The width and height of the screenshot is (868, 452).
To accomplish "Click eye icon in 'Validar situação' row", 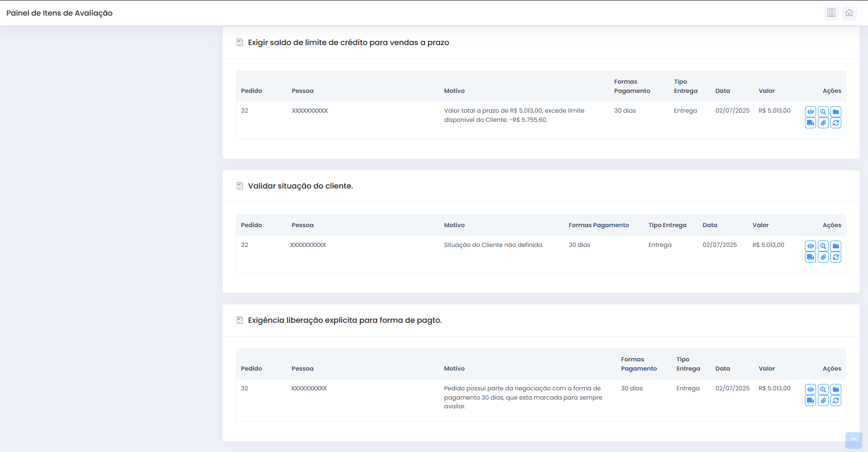I will (x=811, y=246).
